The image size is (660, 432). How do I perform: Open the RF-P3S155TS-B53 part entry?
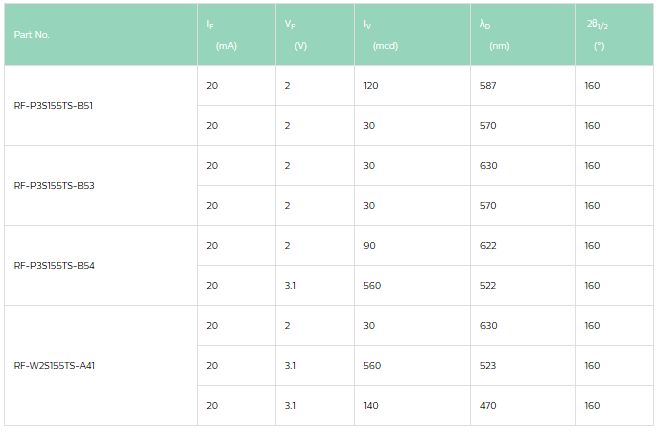54,186
